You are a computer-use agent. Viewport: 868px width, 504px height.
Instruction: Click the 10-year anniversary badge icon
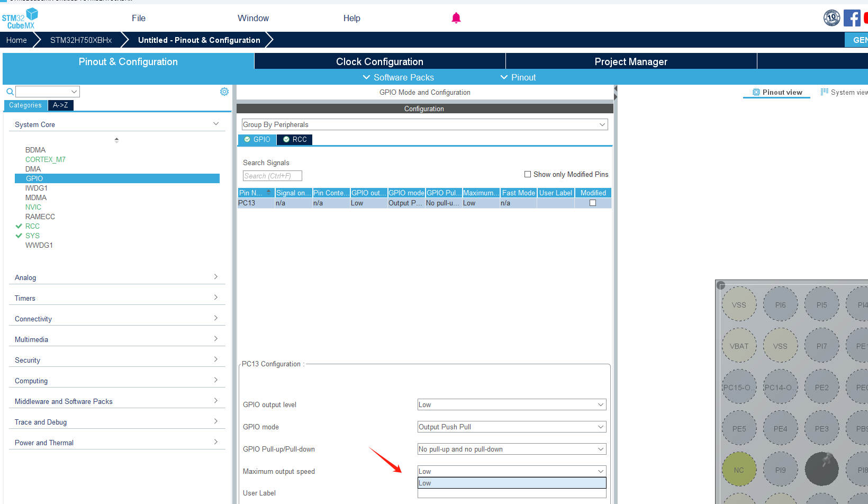pyautogui.click(x=832, y=18)
